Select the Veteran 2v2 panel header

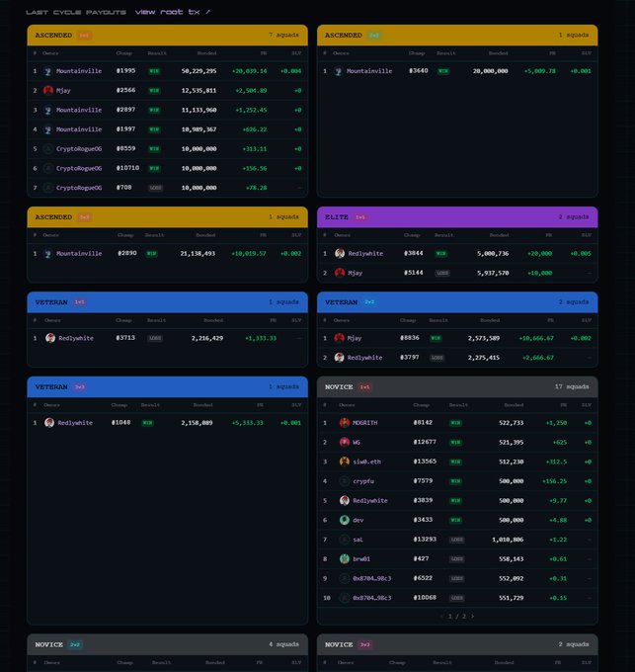click(x=457, y=302)
